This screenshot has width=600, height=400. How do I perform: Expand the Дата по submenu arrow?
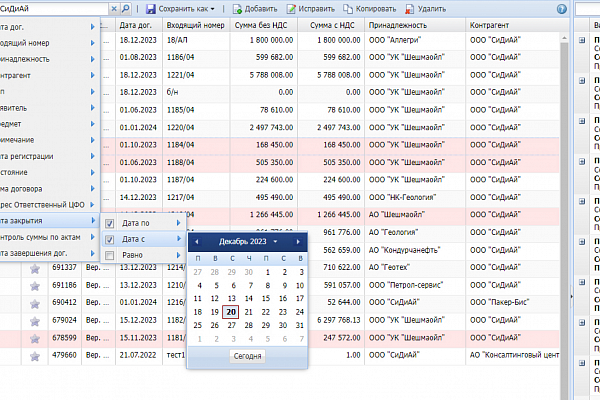tap(178, 223)
